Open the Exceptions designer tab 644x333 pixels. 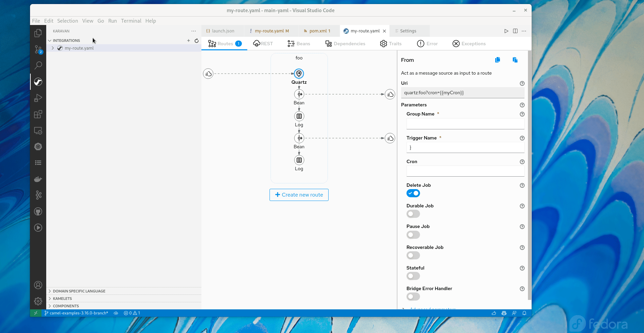[469, 44]
